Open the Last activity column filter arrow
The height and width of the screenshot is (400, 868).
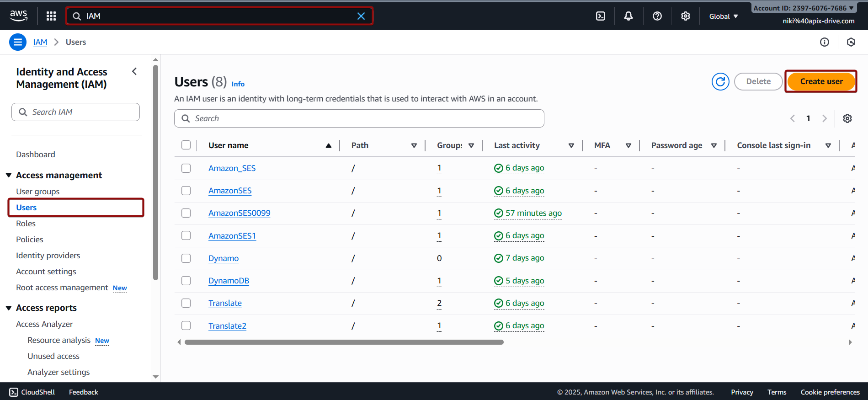[571, 145]
